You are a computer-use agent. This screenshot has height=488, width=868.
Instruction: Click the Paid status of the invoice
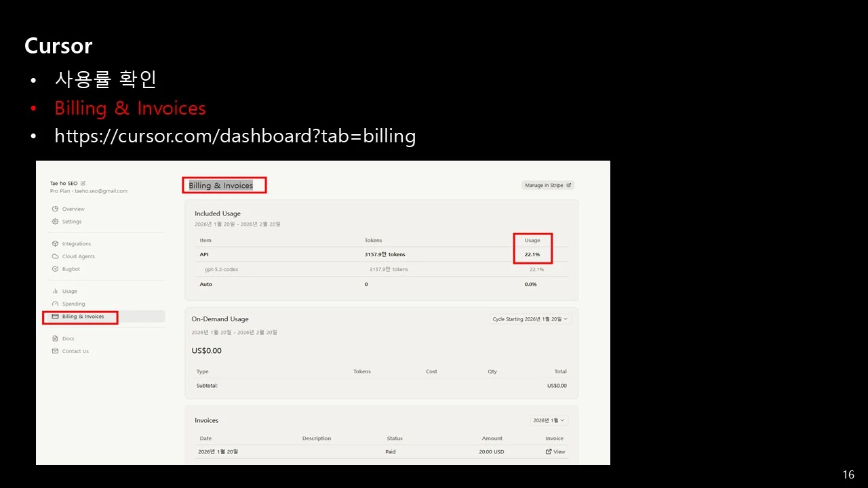tap(391, 452)
